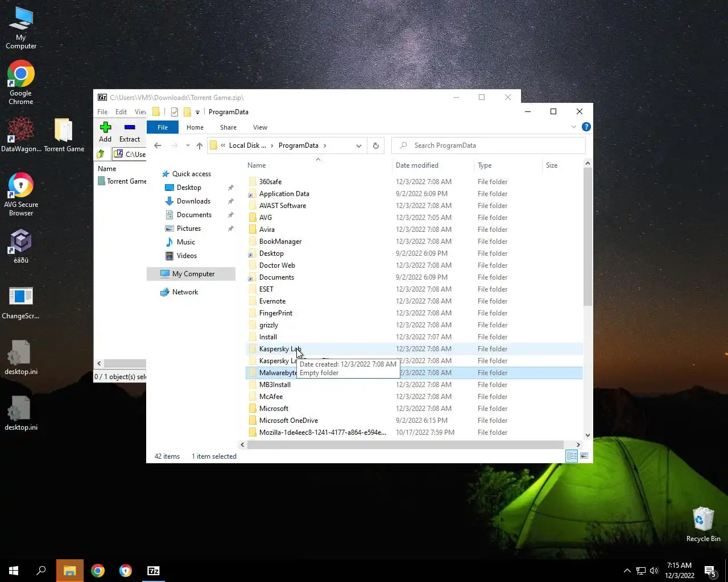Image resolution: width=728 pixels, height=582 pixels.
Task: Open 7-Zip File menu
Action: (x=102, y=112)
